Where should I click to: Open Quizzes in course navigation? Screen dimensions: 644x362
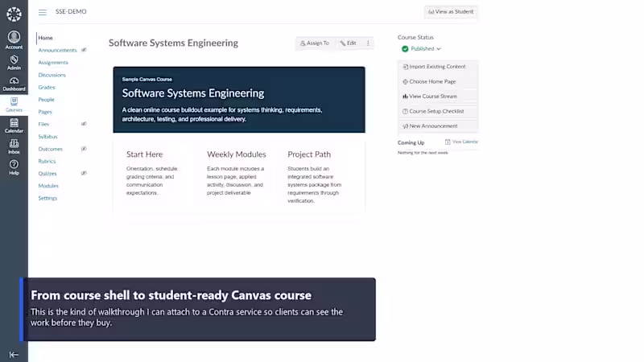pos(47,174)
